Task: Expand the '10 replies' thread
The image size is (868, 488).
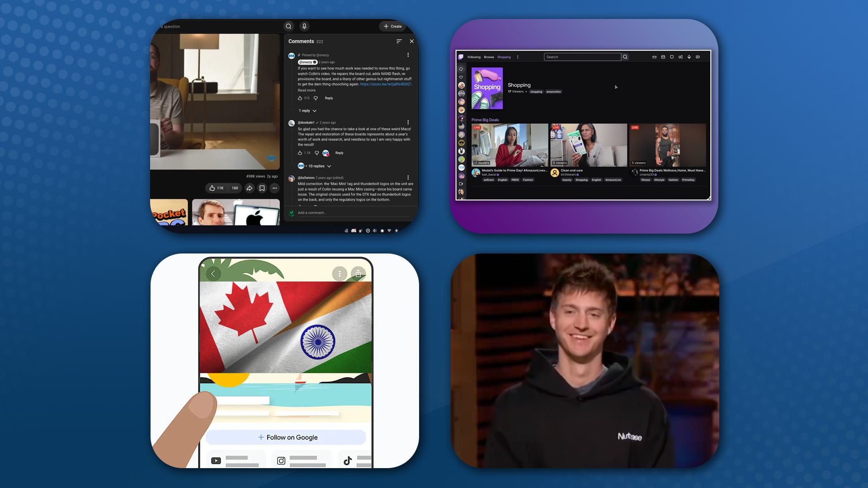Action: (315, 166)
